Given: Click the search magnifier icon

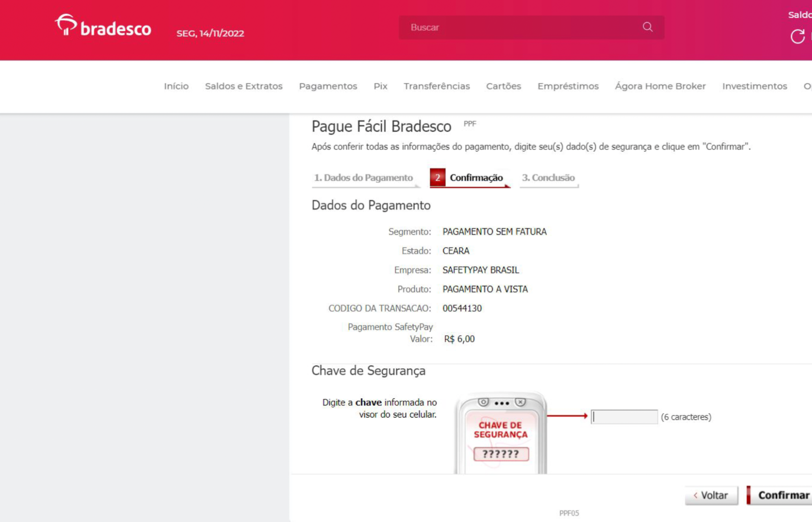Looking at the screenshot, I should coord(647,27).
